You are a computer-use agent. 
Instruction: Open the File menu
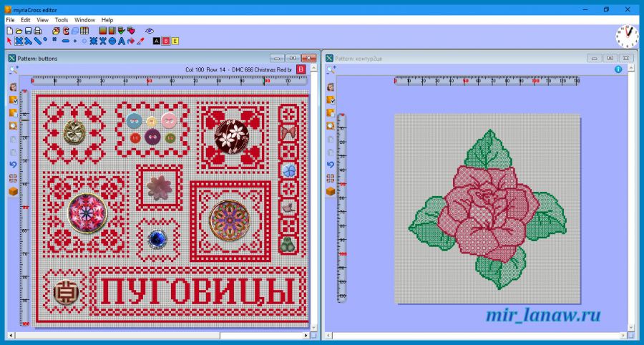pyautogui.click(x=10, y=20)
